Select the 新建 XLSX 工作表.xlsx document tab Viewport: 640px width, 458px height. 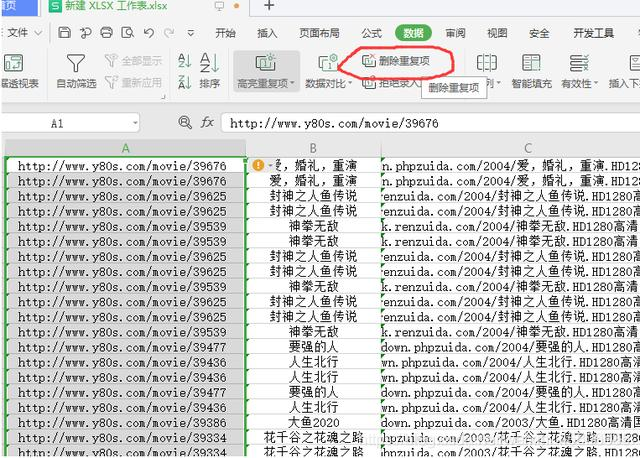[116, 6]
